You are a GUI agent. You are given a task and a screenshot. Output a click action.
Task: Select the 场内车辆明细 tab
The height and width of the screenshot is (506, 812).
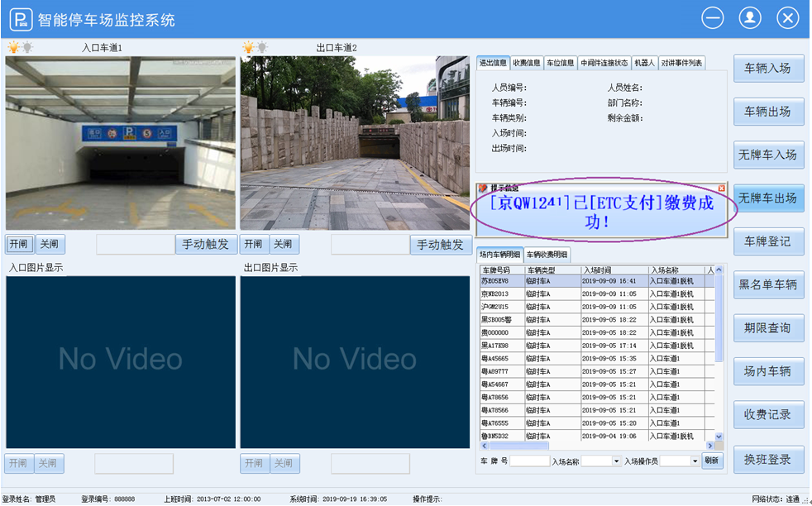pyautogui.click(x=499, y=255)
